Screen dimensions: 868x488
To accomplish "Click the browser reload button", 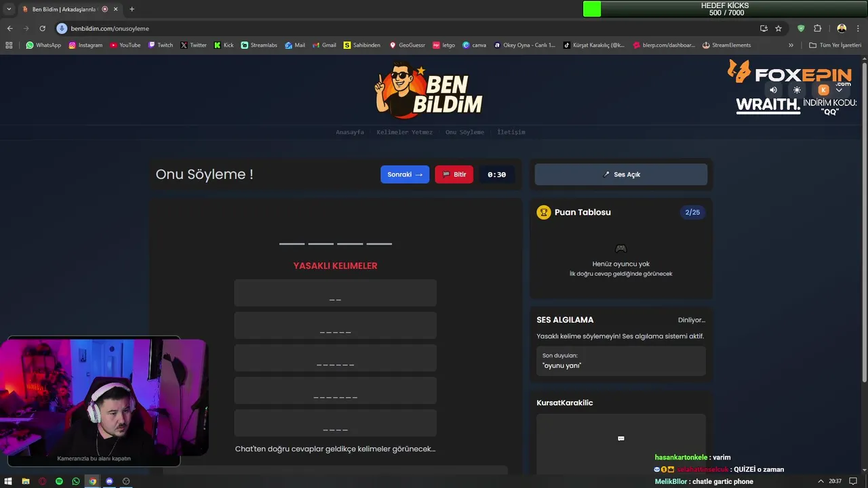I will pyautogui.click(x=42, y=28).
